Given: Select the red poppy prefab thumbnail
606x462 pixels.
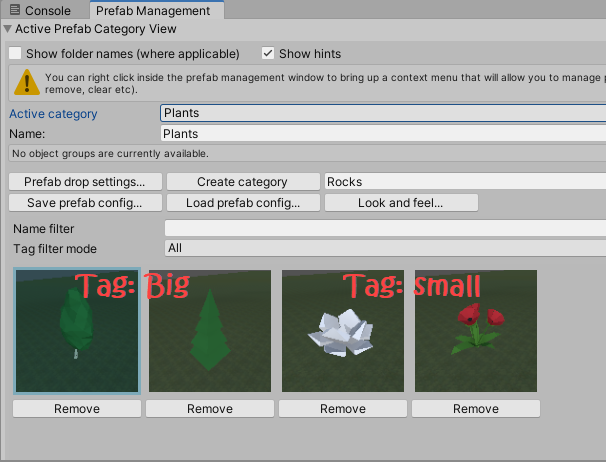Looking at the screenshot, I should tap(476, 331).
